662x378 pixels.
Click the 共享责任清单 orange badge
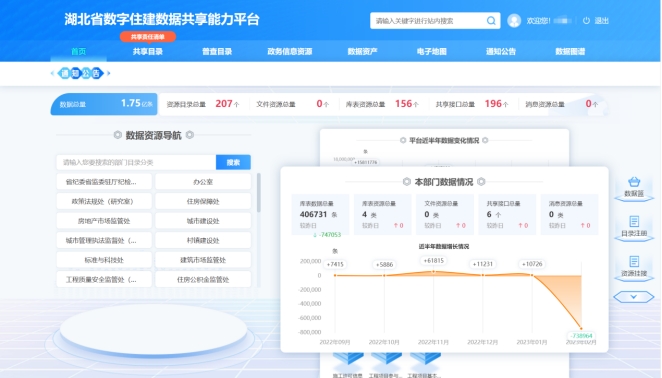tap(148, 37)
